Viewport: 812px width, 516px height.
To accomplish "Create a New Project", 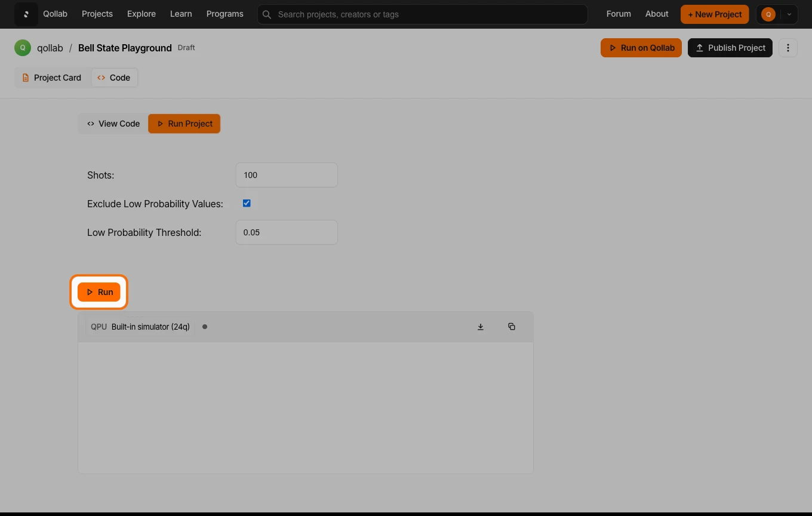I will (x=715, y=14).
